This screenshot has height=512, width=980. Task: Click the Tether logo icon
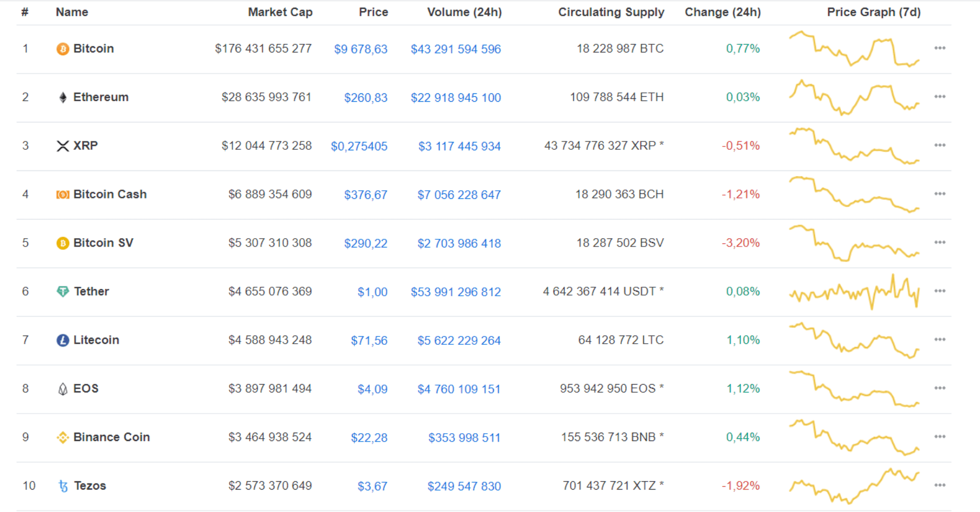tap(63, 292)
